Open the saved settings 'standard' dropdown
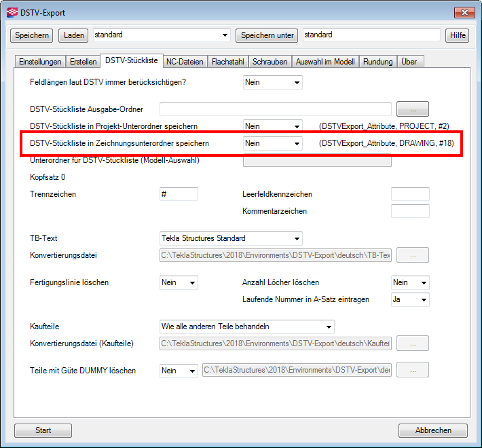 pos(162,35)
